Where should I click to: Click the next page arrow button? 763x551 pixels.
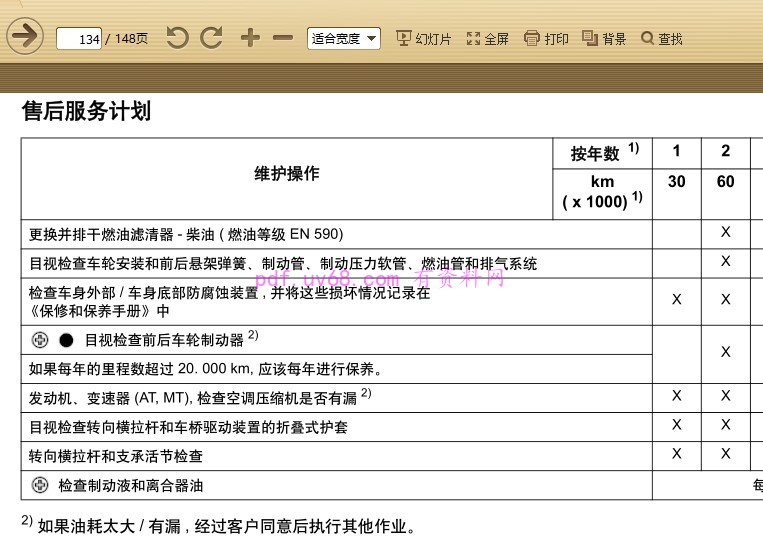(24, 38)
